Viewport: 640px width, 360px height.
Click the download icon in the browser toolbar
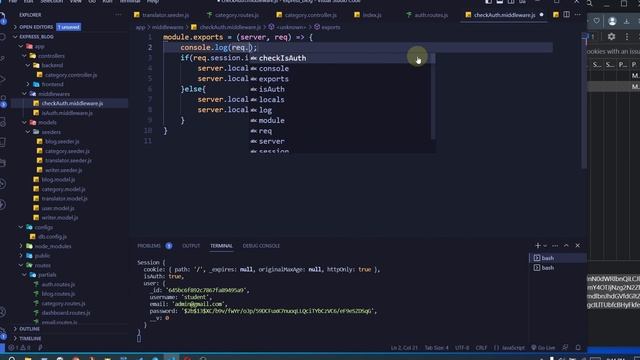(627, 21)
